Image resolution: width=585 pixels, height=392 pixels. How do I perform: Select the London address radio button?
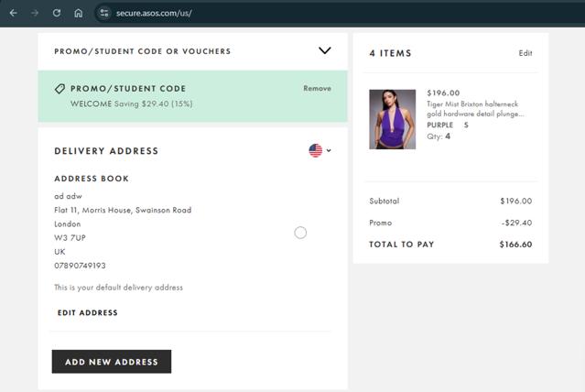point(300,233)
